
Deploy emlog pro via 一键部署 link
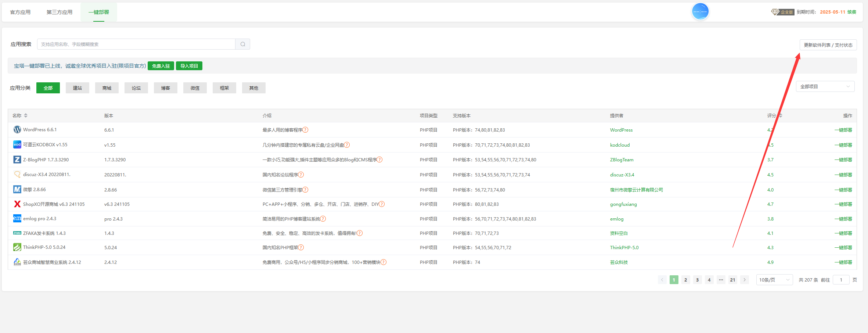(x=843, y=219)
